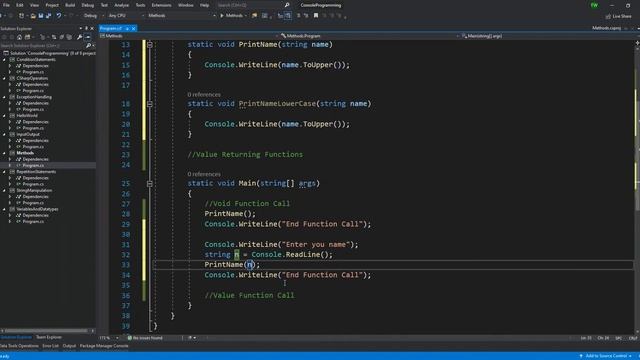Click Live Share button

(618, 16)
